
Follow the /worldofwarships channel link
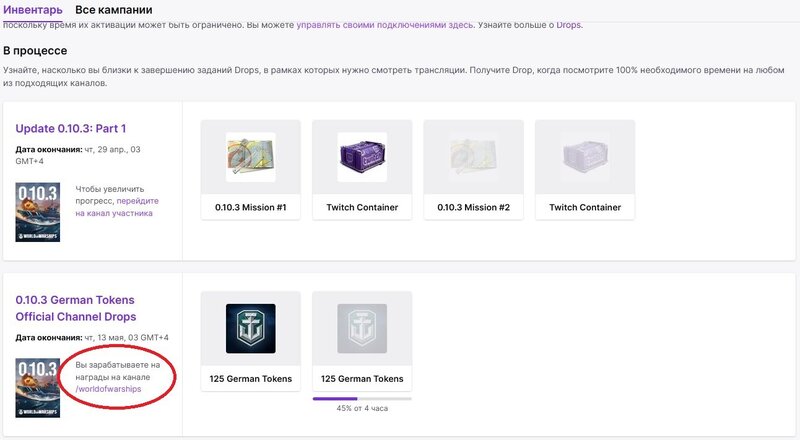108,389
